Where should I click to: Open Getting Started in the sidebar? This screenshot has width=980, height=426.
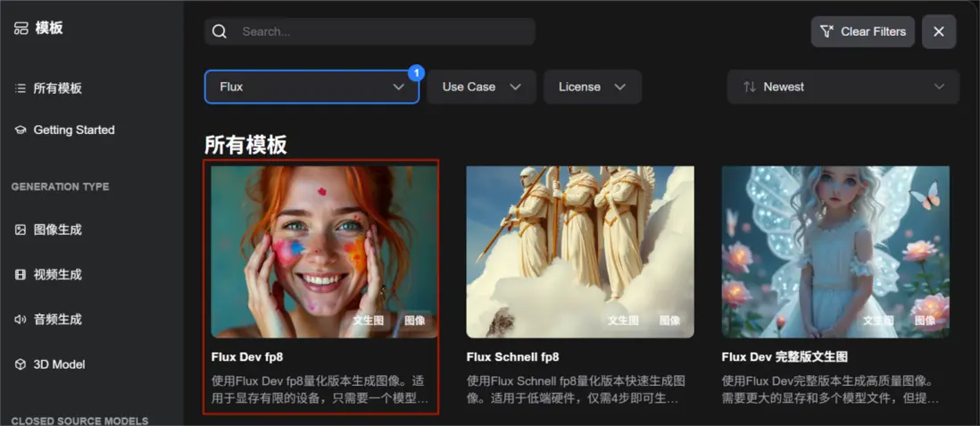coord(74,130)
